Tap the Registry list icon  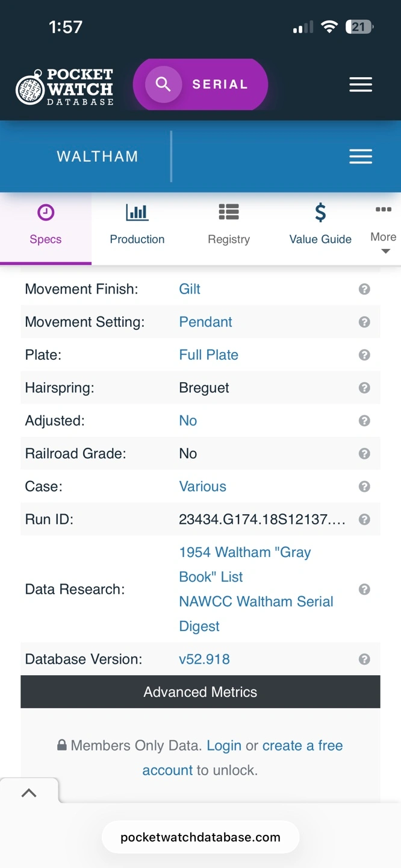click(229, 212)
